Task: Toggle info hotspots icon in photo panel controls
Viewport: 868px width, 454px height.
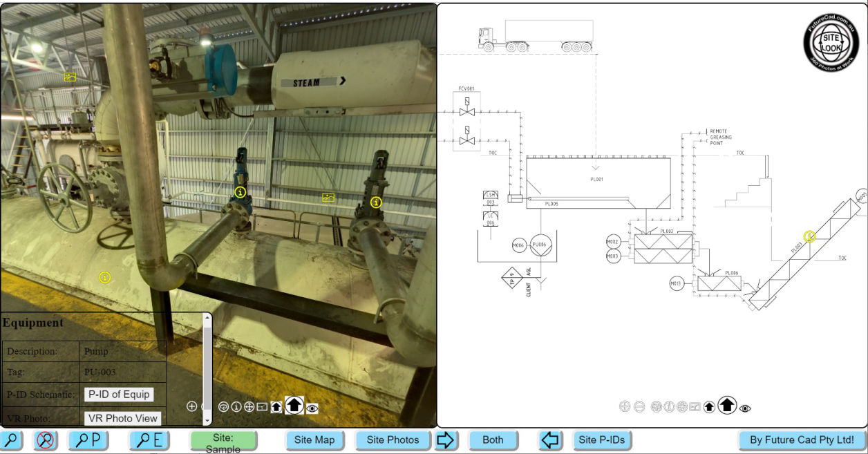Action: tap(236, 407)
